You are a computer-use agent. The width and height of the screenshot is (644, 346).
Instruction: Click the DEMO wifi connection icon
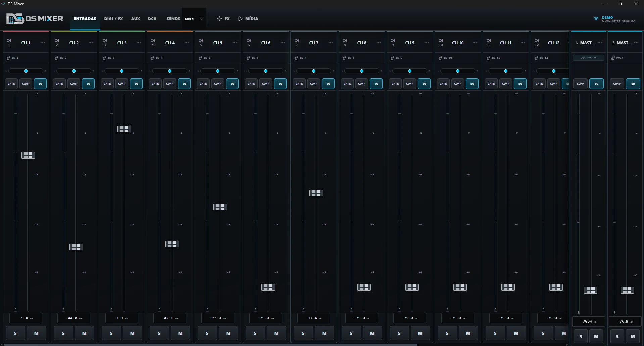[596, 19]
